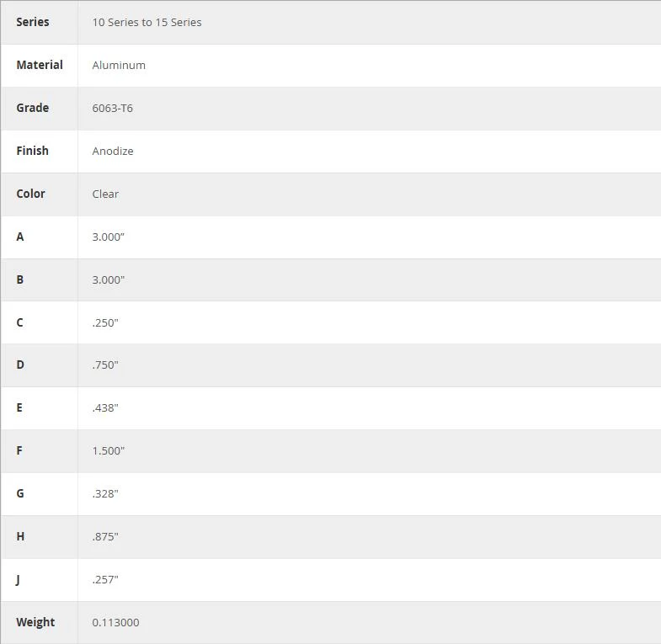Viewport: 661px width, 644px height.
Task: Select dimension E value .438"
Action: (105, 408)
